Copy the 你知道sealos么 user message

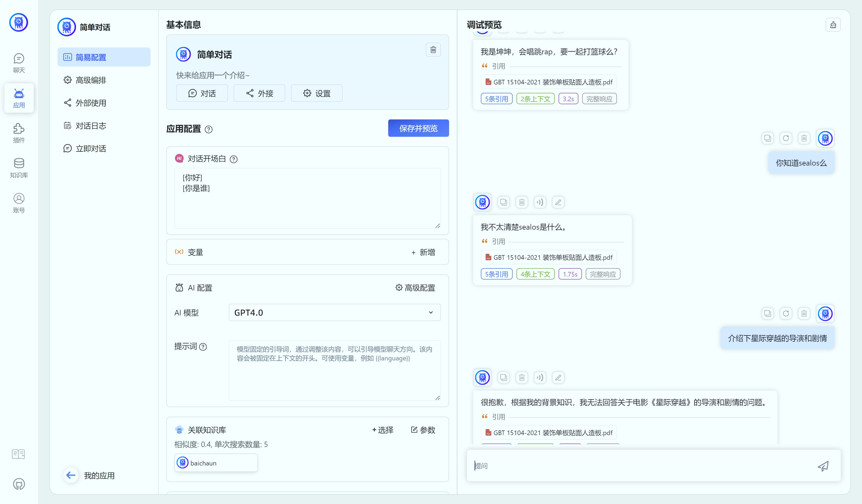coord(767,138)
